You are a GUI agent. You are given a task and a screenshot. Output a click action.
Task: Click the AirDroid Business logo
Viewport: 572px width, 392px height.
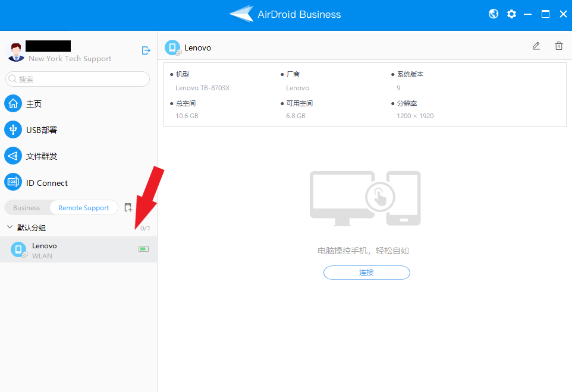click(x=285, y=14)
